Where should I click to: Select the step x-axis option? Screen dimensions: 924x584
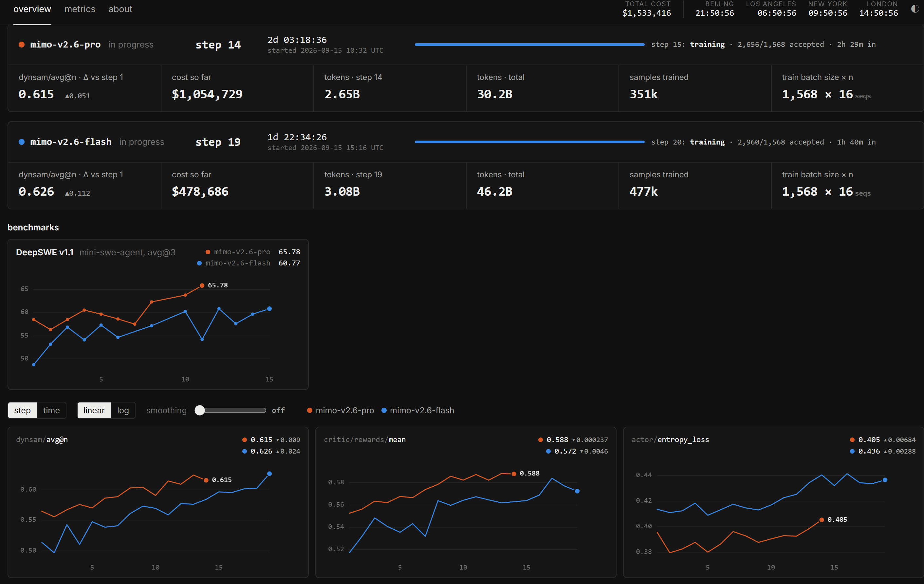point(22,410)
